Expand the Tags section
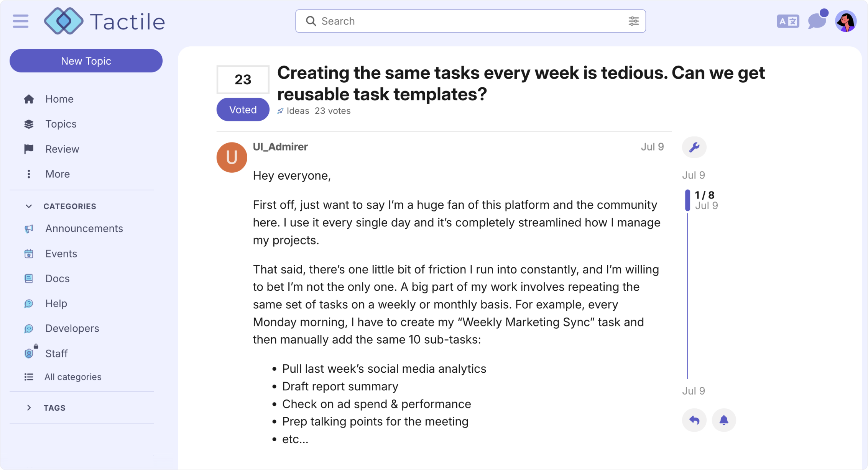This screenshot has height=470, width=868. (x=29, y=408)
